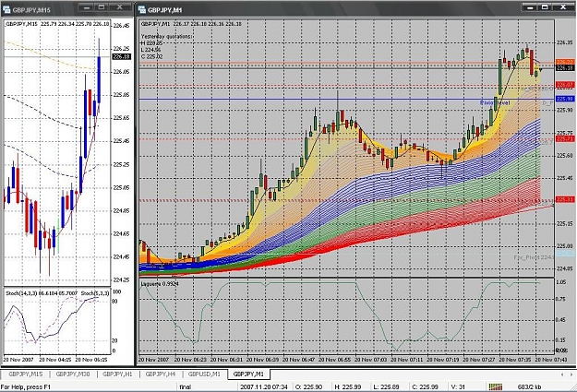Viewport: 577px width, 392px height.
Task: Minimize the GBPJPY,M1 window
Action: pos(530,7)
